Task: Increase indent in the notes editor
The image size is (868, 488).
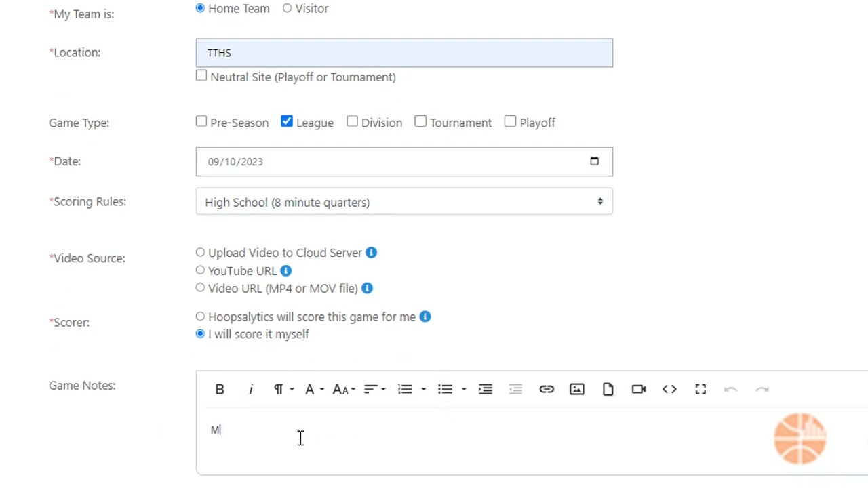Action: coord(486,389)
